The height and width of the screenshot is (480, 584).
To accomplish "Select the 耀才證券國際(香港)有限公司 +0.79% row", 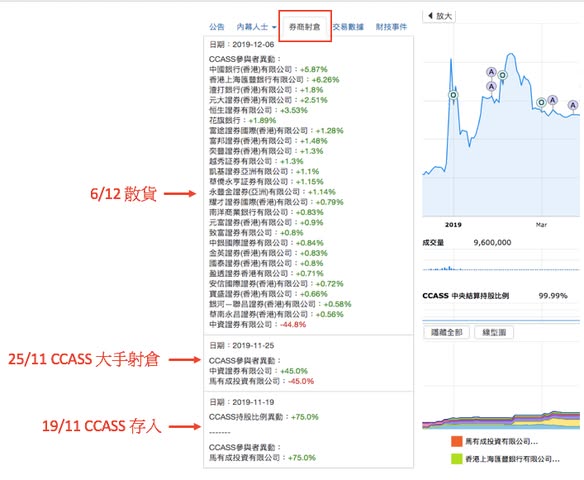I will [x=276, y=202].
